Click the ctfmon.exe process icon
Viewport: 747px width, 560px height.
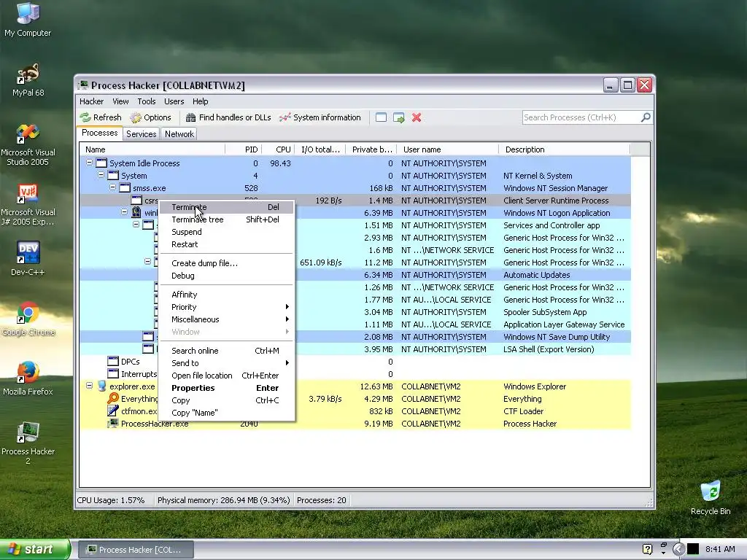pos(113,411)
